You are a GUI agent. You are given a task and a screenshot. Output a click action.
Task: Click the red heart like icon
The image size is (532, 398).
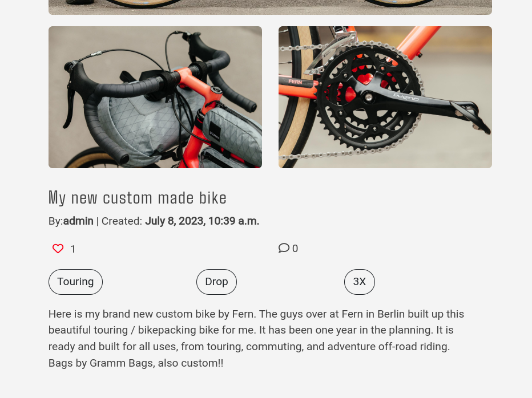pyautogui.click(x=58, y=249)
